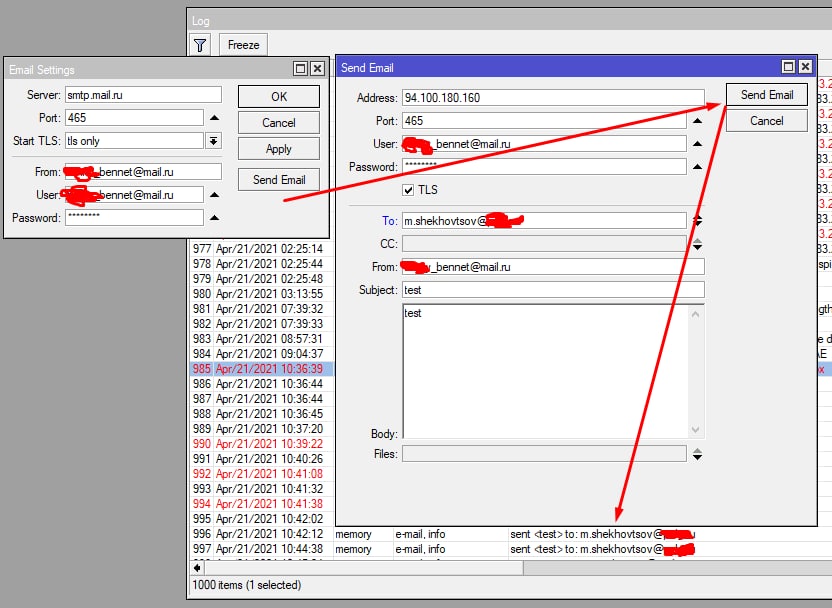Select log row 997 Apr/21/2021 10:44:38
832x608 pixels.
[510, 549]
